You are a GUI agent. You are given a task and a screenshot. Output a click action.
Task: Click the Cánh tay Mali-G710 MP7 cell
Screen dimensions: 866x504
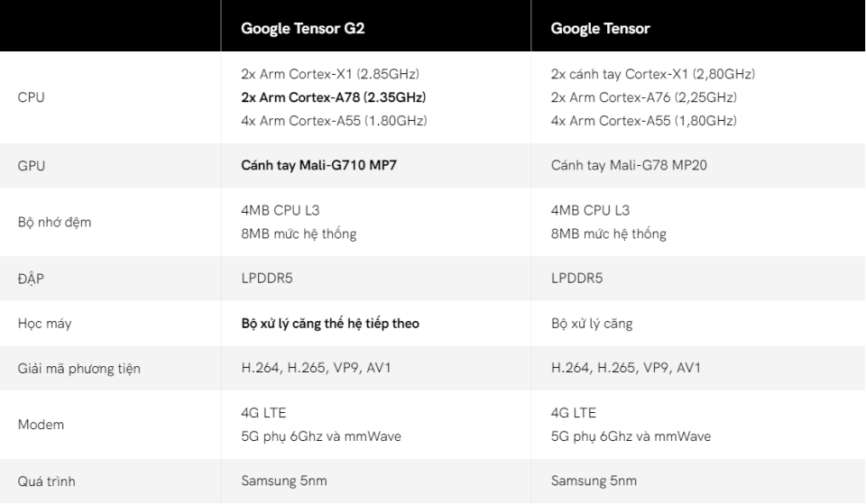pyautogui.click(x=311, y=167)
